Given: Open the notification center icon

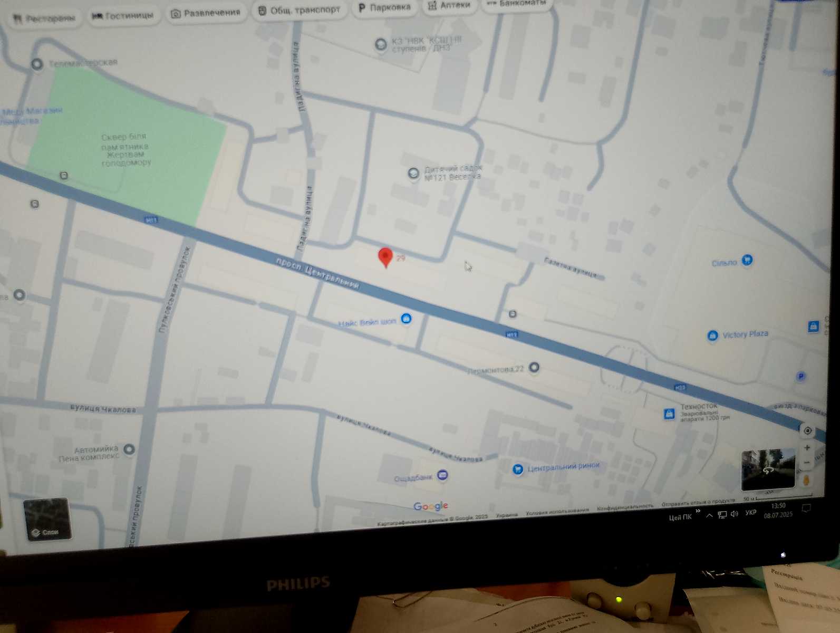Looking at the screenshot, I should (805, 509).
